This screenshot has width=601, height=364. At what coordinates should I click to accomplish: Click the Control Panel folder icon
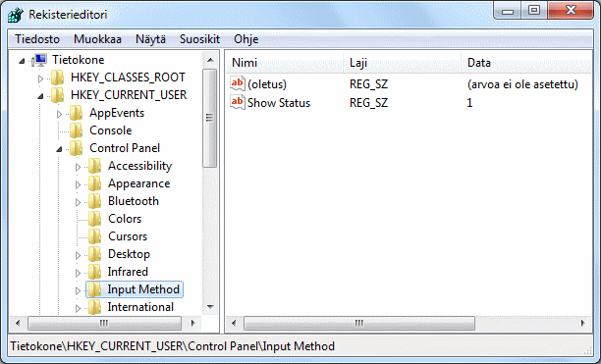point(76,148)
